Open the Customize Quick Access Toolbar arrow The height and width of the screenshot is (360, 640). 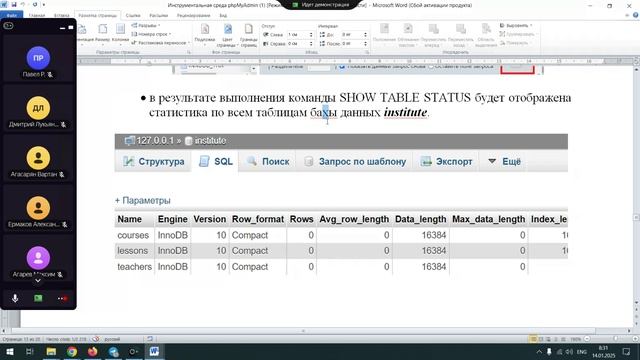point(44,4)
